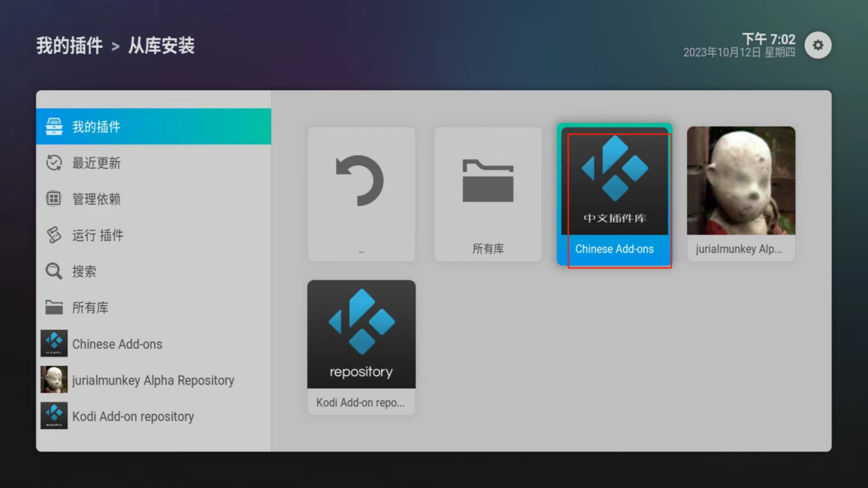Click the small Kodi Add-on repository logo in sidebar

pyautogui.click(x=53, y=416)
